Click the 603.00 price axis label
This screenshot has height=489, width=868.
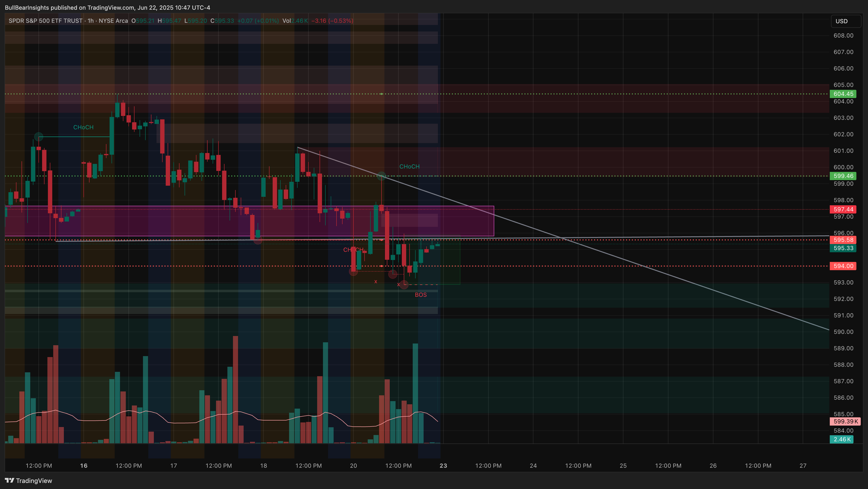click(x=843, y=118)
